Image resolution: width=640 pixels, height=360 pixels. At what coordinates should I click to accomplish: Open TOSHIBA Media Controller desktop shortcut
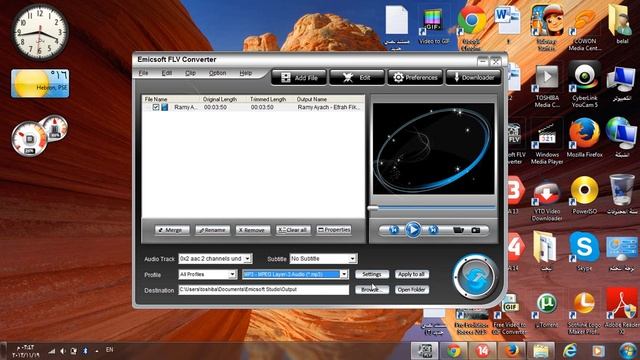547,85
